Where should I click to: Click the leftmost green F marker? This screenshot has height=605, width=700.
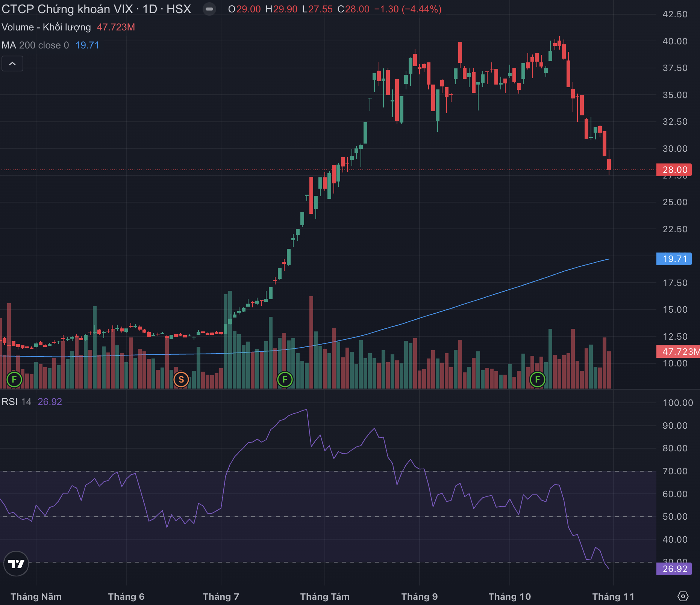tap(14, 380)
